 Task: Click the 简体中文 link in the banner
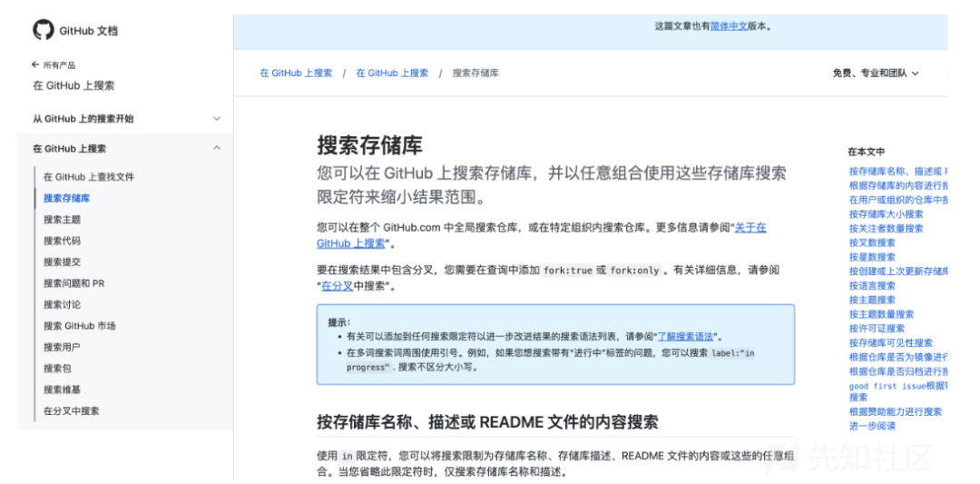click(729, 26)
